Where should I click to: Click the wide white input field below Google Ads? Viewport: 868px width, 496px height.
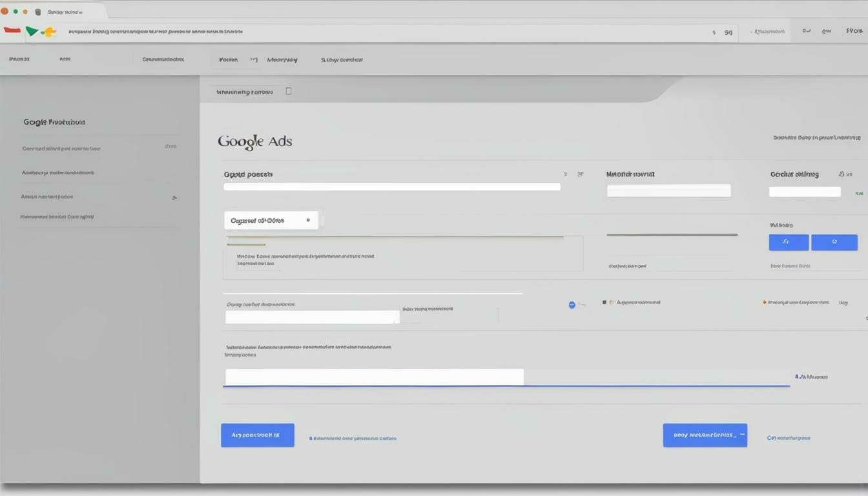click(391, 187)
